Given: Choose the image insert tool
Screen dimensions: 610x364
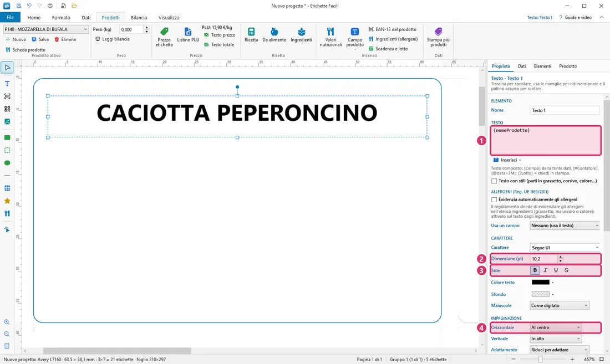Looking at the screenshot, I should [x=7, y=121].
